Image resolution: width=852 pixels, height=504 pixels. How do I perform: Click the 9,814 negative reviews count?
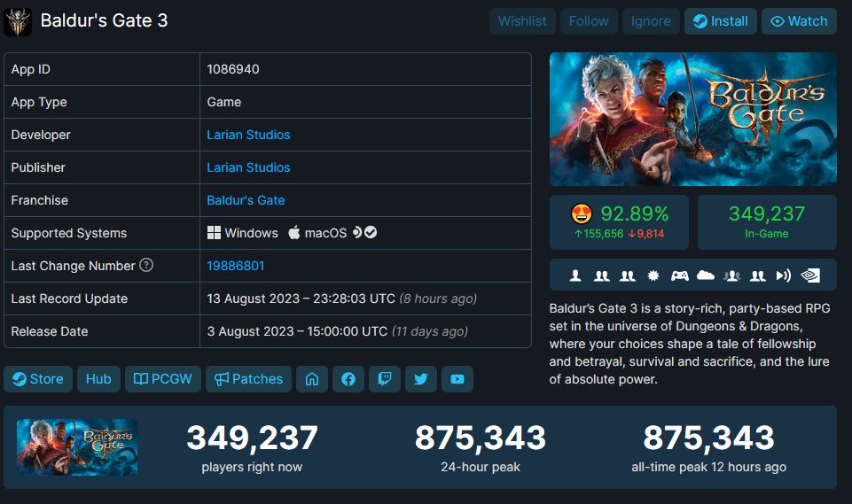coord(646,234)
